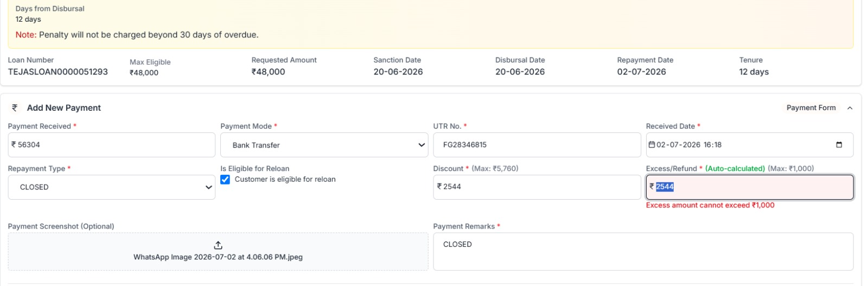Click the chevron arrow in Bank Transfer dropdown

coord(421,145)
